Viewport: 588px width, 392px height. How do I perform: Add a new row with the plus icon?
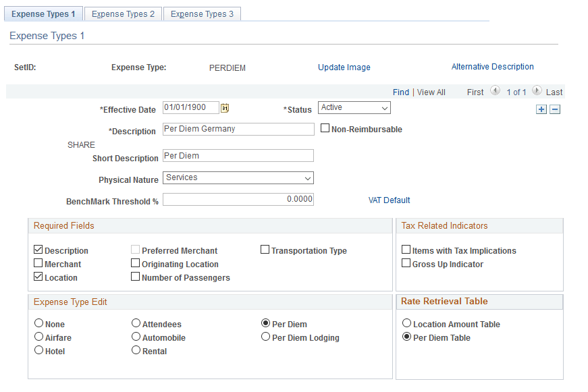(x=541, y=108)
